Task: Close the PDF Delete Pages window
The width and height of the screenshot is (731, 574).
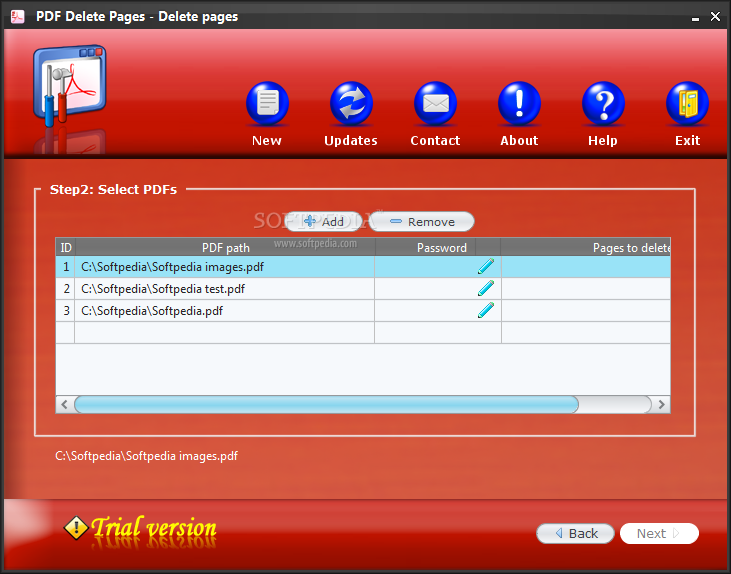Action: [715, 17]
